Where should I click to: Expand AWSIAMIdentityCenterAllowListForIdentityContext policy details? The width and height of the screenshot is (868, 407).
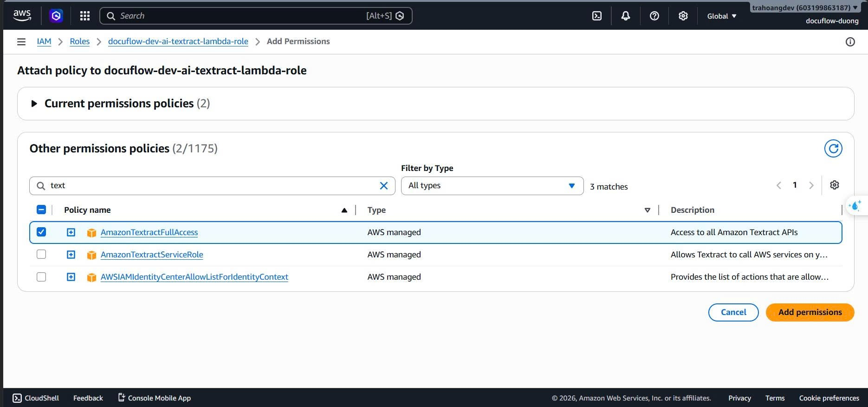coord(71,276)
